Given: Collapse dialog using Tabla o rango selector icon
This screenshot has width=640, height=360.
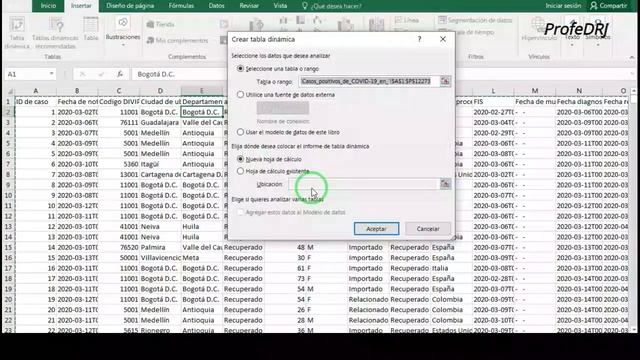Looking at the screenshot, I should click(x=445, y=81).
